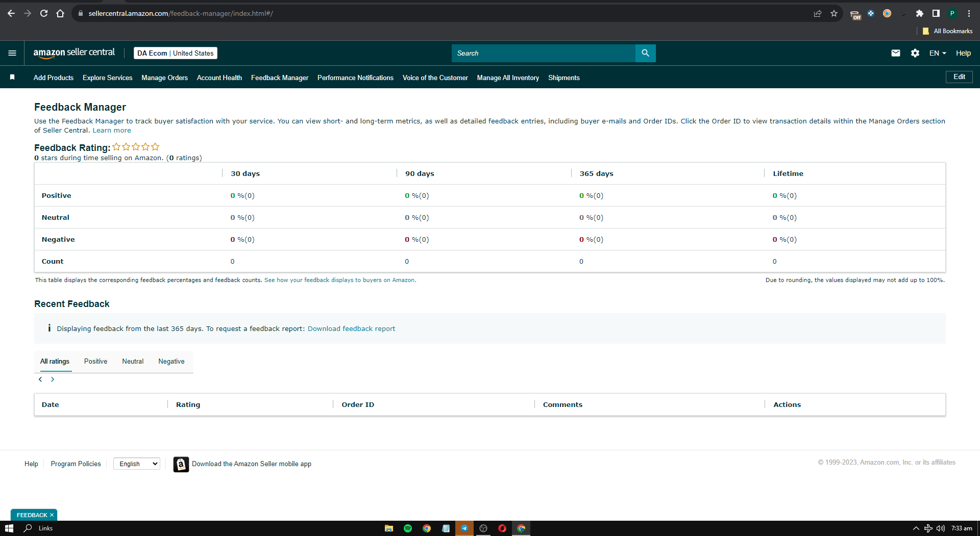Click Download the Amazon Seller mobile app
The width and height of the screenshot is (980, 536).
tap(252, 464)
